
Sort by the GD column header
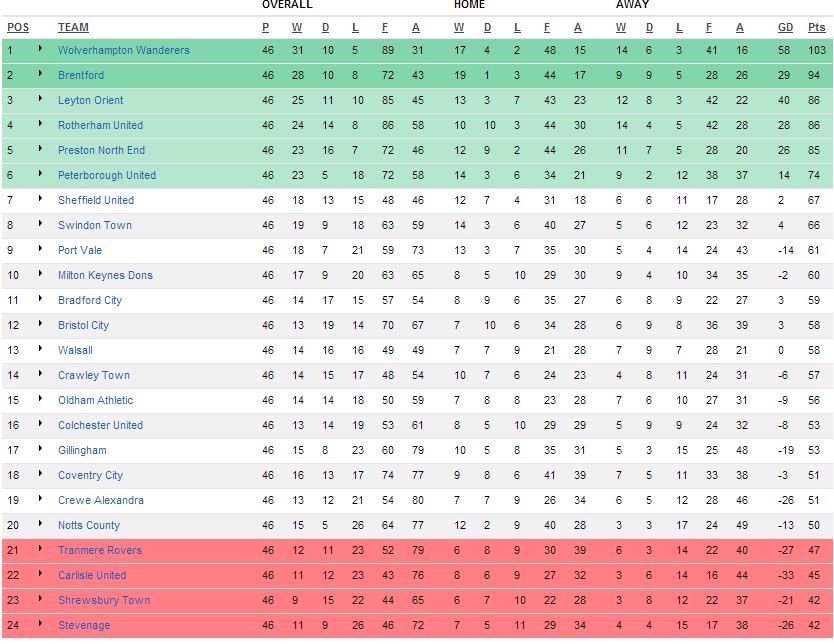pyautogui.click(x=786, y=27)
